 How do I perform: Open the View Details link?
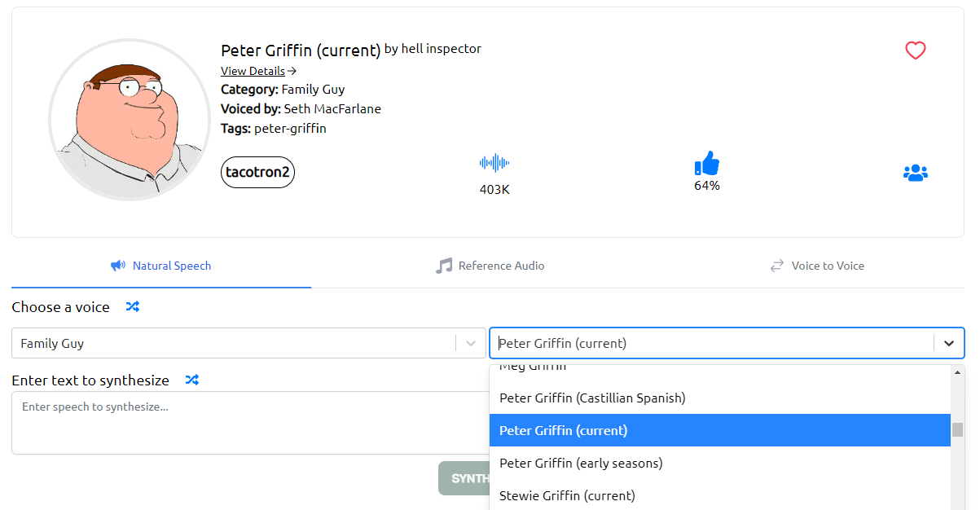pos(258,71)
